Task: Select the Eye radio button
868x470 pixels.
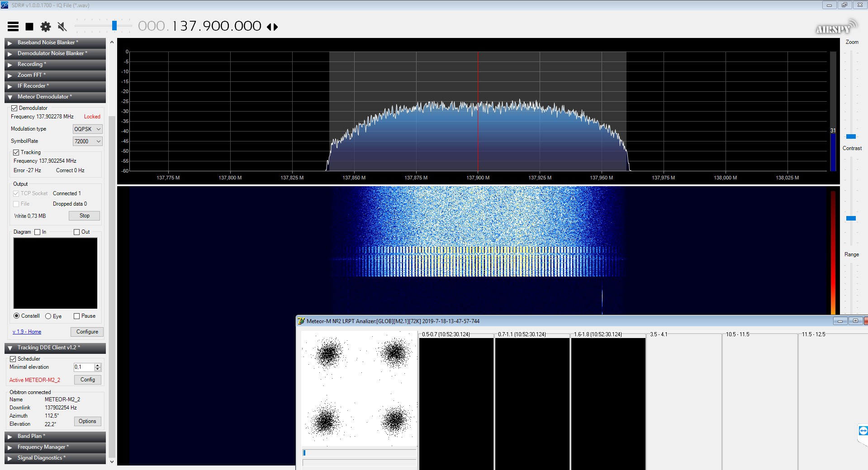Action: pyautogui.click(x=48, y=316)
